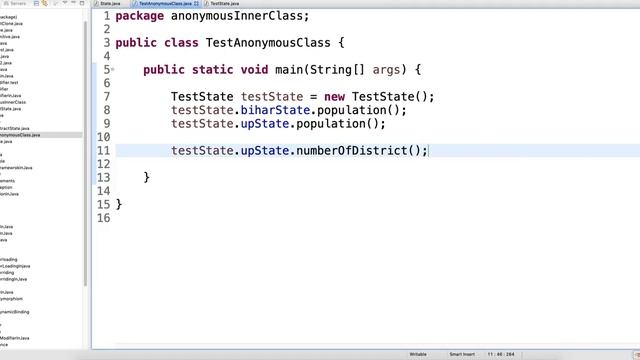Viewport: 640px width, 360px height.
Task: Minimize the explorer panel
Action: click(x=73, y=3)
